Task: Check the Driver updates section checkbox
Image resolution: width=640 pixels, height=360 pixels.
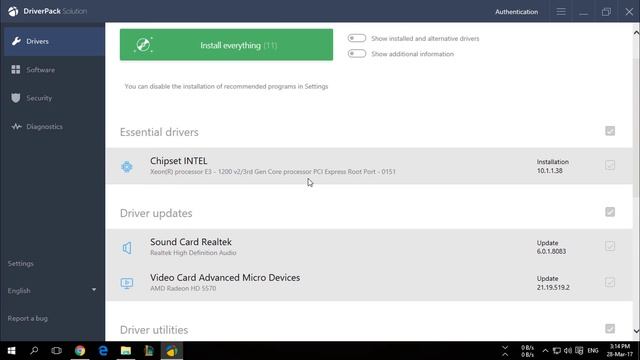Action: pyautogui.click(x=610, y=212)
